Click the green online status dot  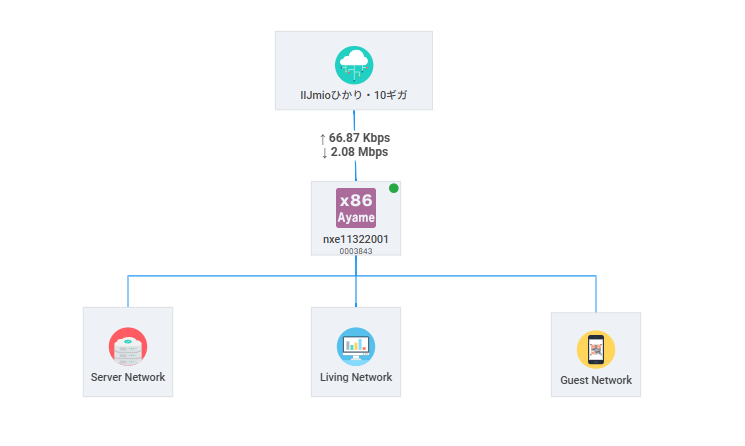(x=393, y=188)
